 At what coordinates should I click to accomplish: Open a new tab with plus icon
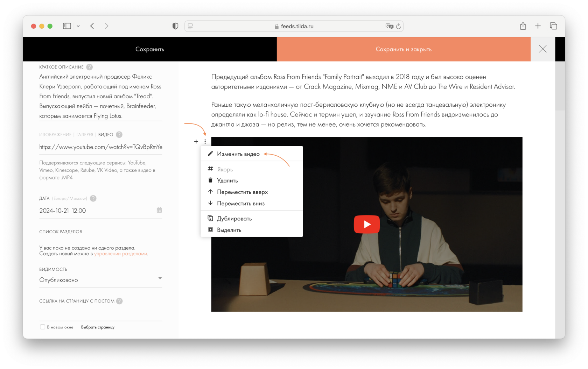pos(538,26)
